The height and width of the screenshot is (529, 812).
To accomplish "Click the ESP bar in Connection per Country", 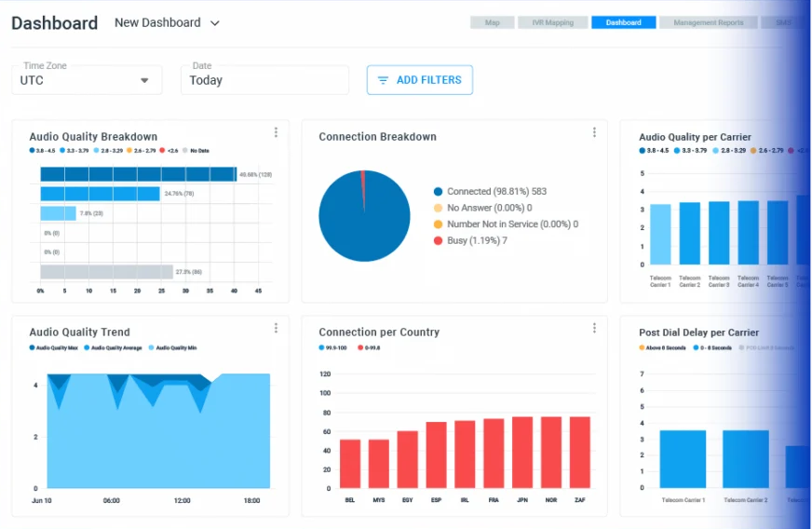I will 437,455.
